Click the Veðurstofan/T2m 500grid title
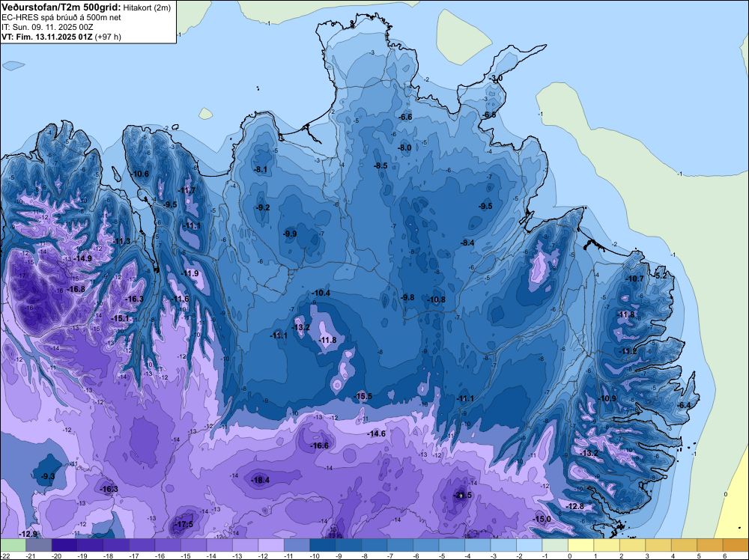The image size is (749, 560). [x=61, y=7]
